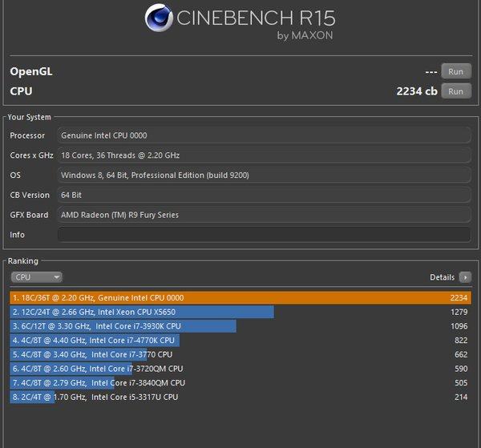Click the Info input field
The width and height of the screenshot is (481, 448).
tap(264, 235)
